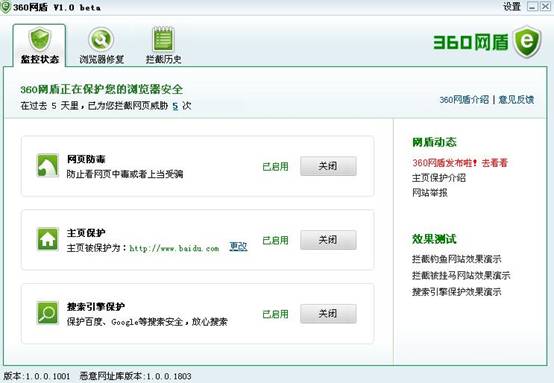The image size is (554, 383).
Task: Click the 版本:1.0.0.1001 status bar text
Action: tap(36, 376)
